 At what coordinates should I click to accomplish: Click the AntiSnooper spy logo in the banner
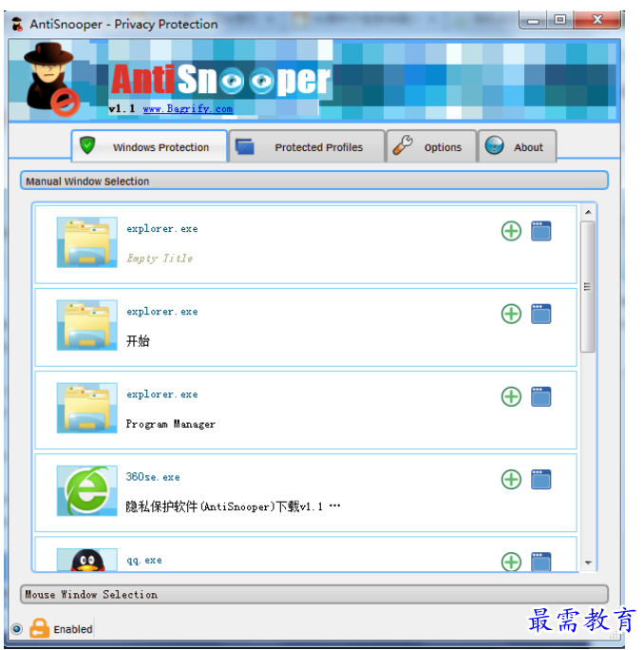[x=51, y=80]
